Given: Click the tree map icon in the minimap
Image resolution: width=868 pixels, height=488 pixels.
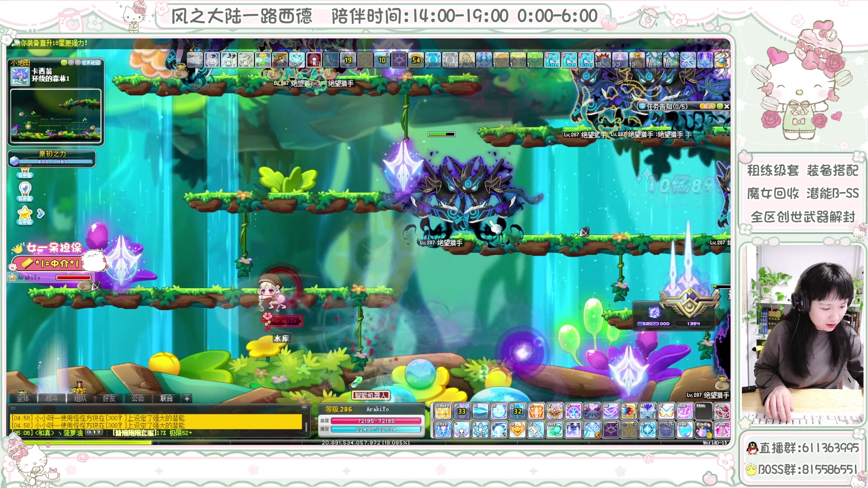Looking at the screenshot, I should (x=20, y=76).
